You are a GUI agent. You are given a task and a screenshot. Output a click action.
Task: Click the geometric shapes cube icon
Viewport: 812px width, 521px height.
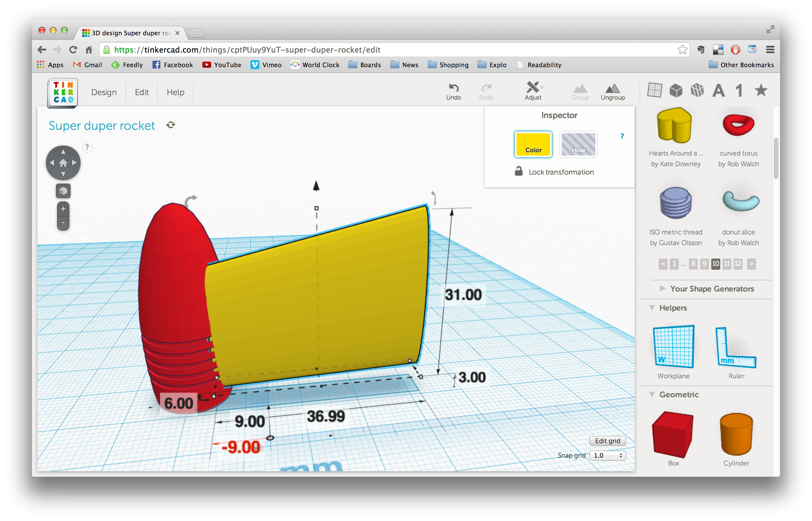[676, 90]
